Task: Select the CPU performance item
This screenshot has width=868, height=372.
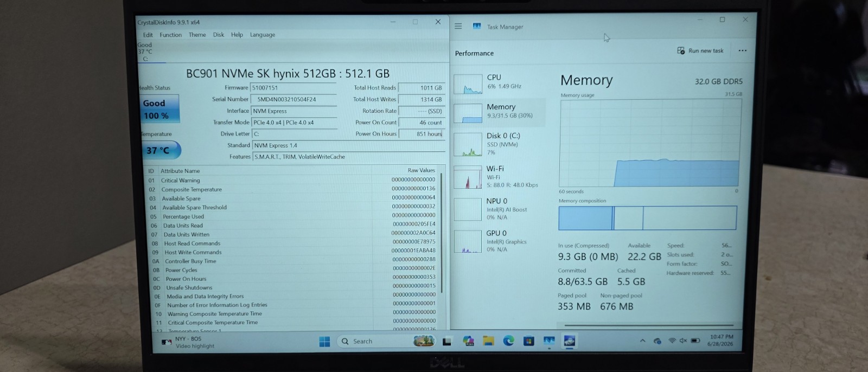Action: click(499, 82)
